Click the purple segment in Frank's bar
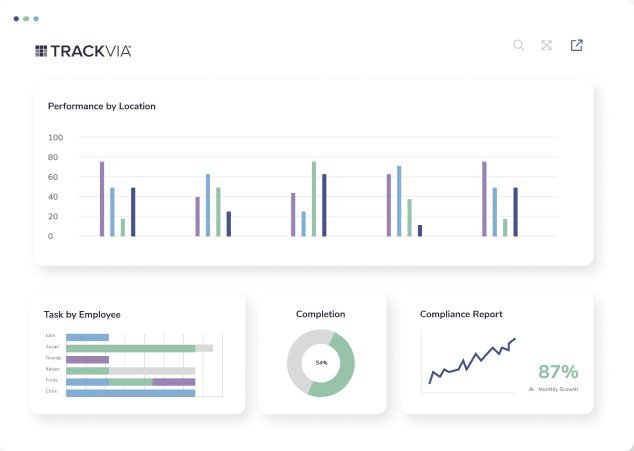This screenshot has height=451, width=634. tap(173, 382)
